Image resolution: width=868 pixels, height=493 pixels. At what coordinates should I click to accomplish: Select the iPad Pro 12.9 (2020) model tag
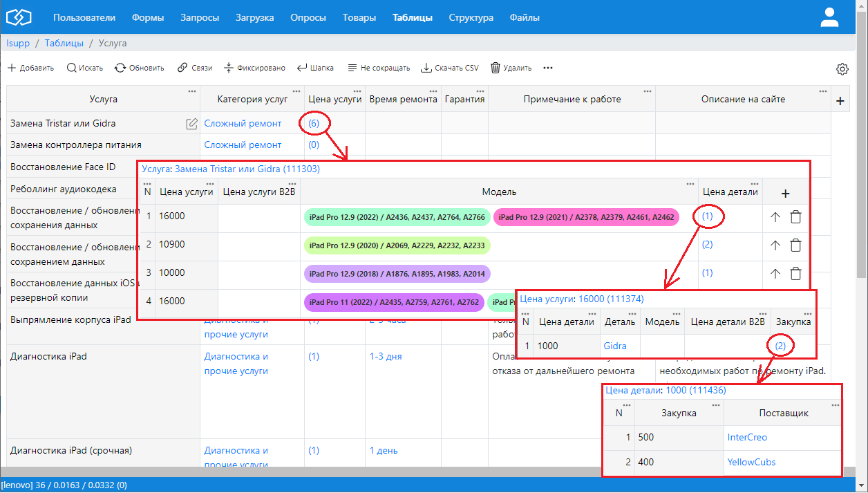[x=397, y=245]
